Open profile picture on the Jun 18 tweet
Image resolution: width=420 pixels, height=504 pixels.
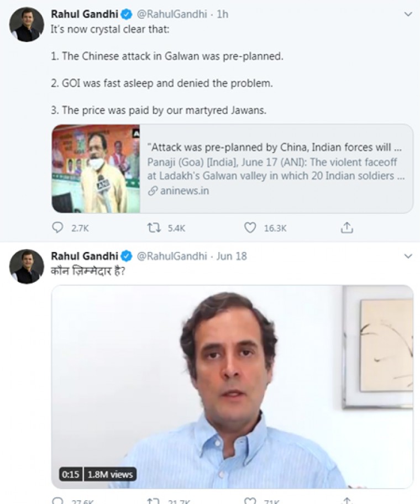tap(27, 266)
